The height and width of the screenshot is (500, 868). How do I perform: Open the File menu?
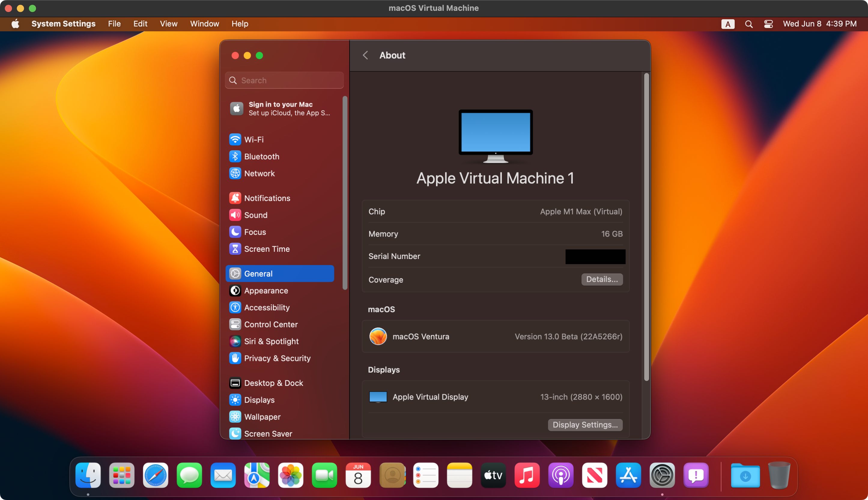coord(114,24)
